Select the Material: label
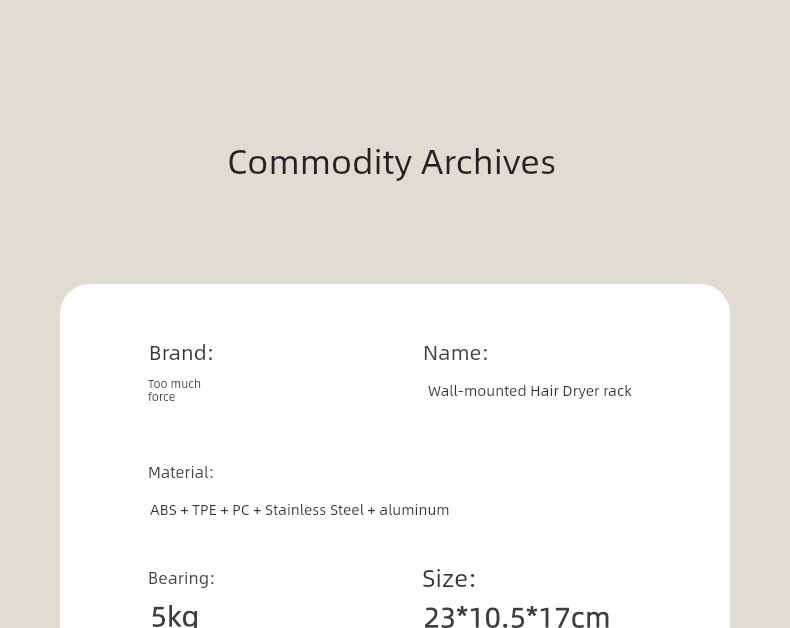Image resolution: width=790 pixels, height=628 pixels. 181,473
